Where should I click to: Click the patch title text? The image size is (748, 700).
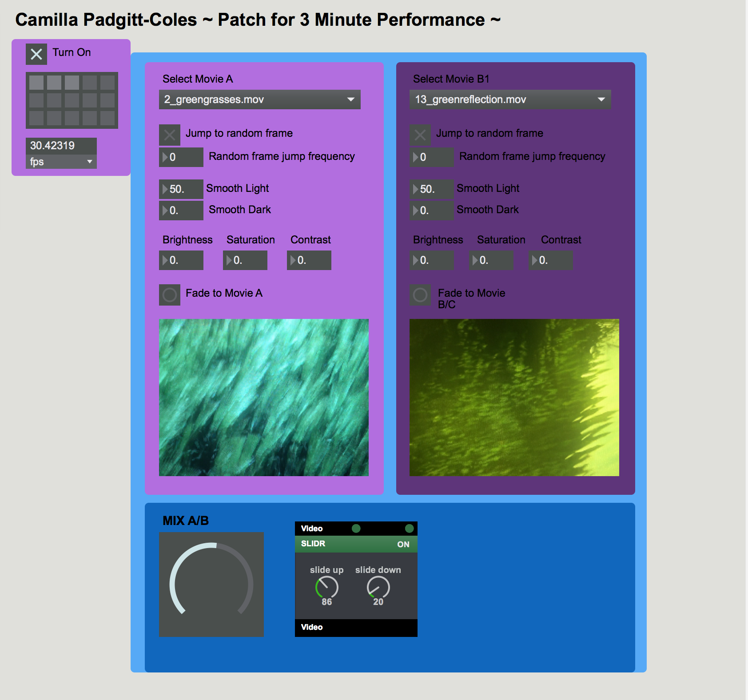258,20
